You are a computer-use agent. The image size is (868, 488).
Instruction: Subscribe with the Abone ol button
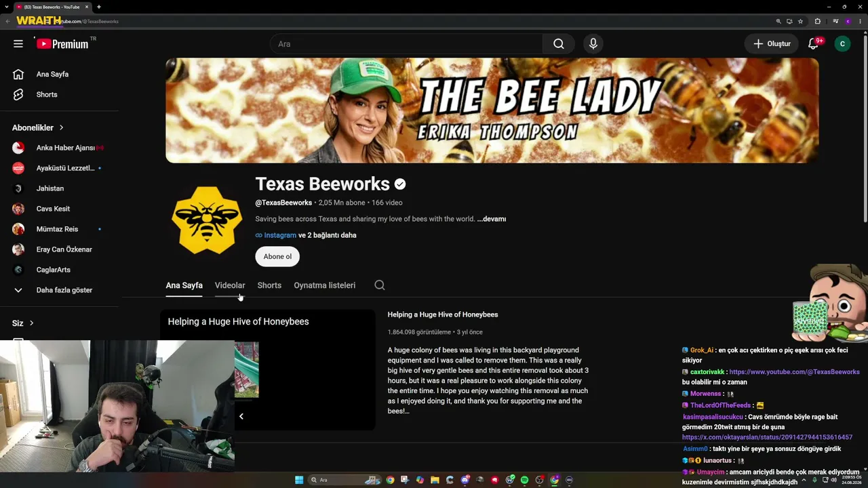[277, 257]
